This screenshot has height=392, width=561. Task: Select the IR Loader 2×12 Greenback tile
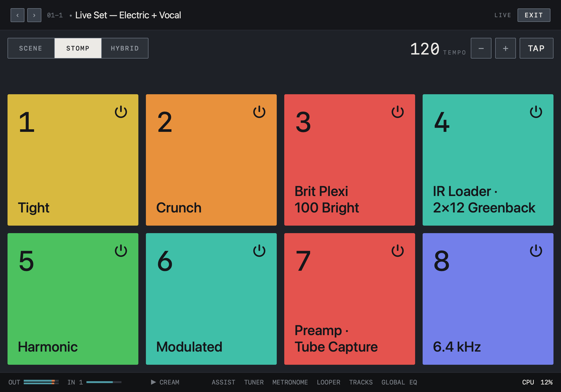[488, 160]
